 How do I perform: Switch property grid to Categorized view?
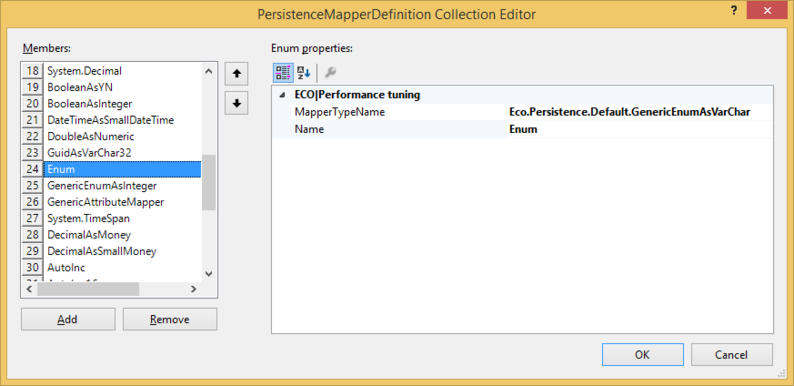coord(282,73)
